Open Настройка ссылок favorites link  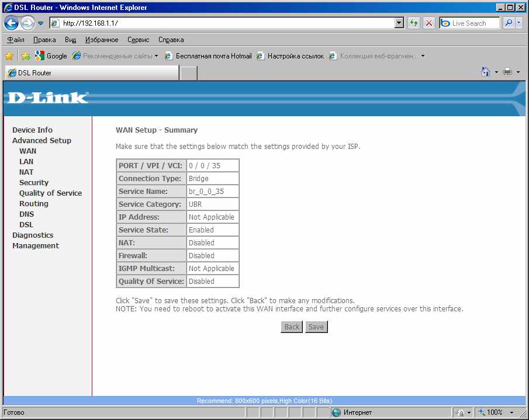point(290,56)
